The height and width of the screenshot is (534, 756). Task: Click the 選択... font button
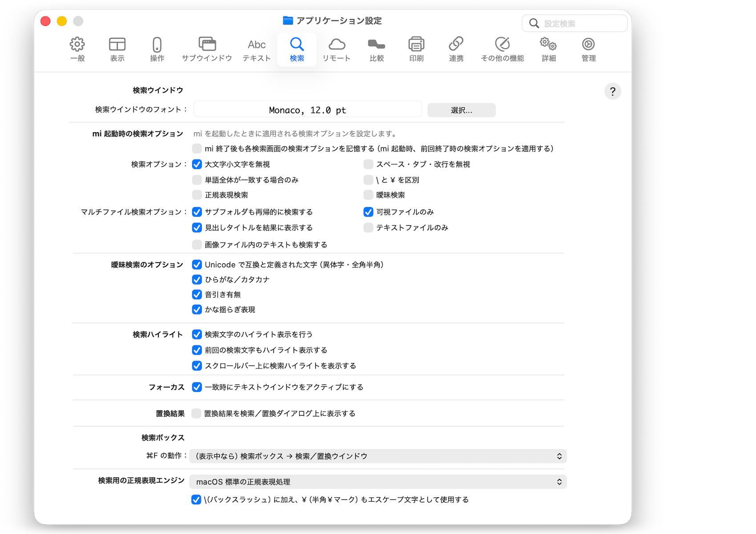pos(461,110)
